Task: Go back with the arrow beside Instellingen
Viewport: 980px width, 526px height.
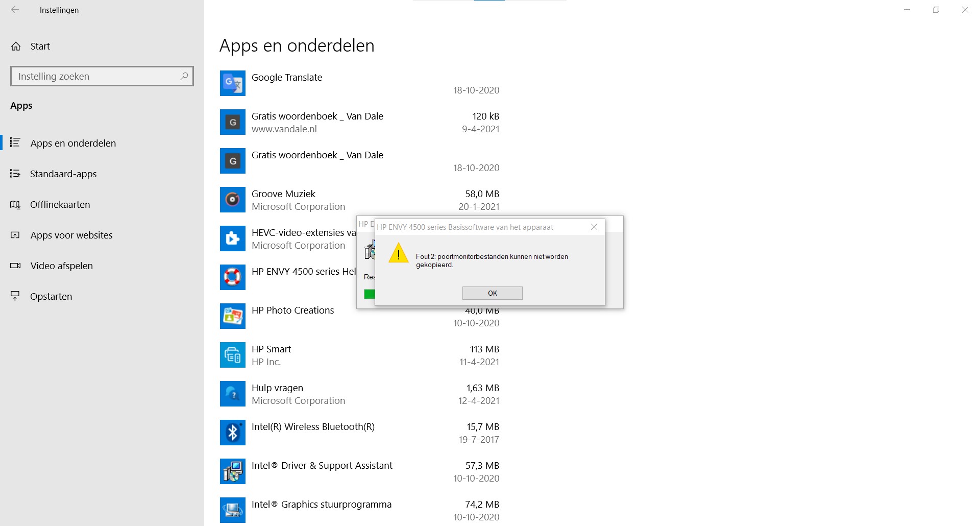Action: [x=15, y=10]
